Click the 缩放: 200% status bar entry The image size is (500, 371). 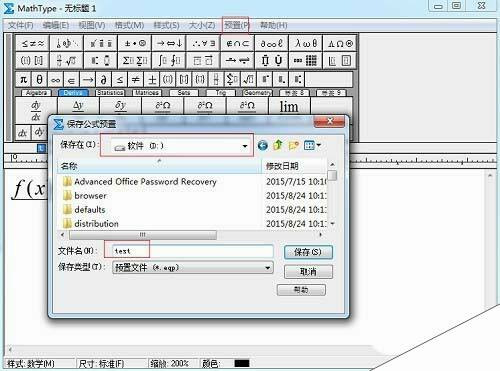169,363
